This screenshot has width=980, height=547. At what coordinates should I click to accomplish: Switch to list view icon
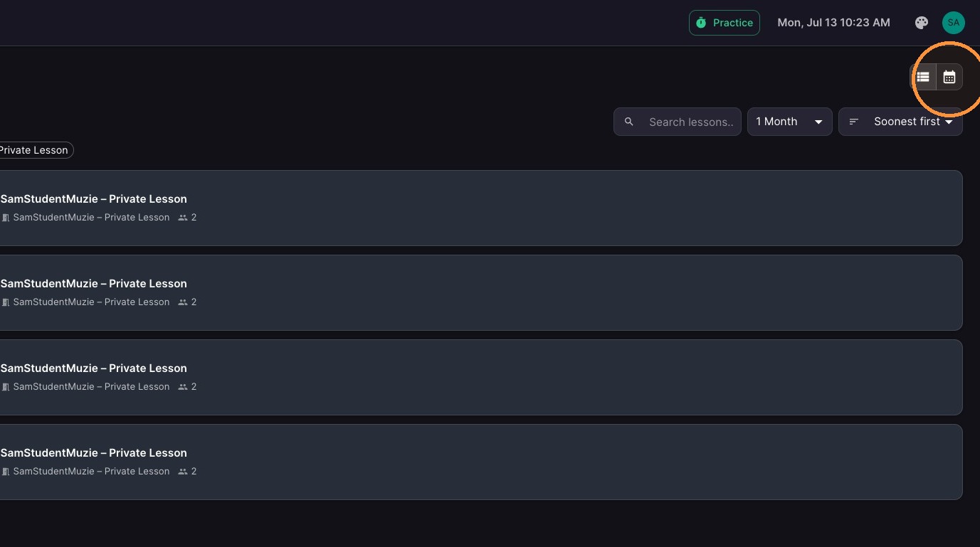(x=923, y=77)
